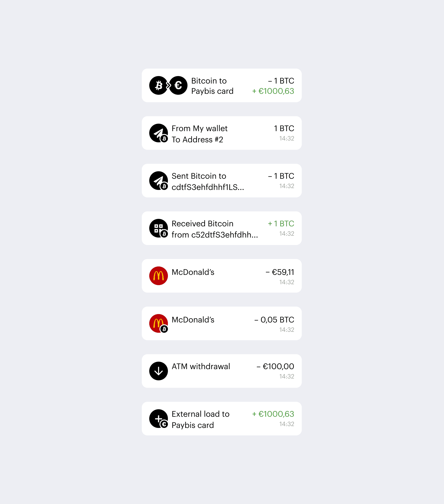
Task: Select the Sent Bitcoin to cdtfS3ehfdhhf1LS transaction
Action: tap(222, 181)
